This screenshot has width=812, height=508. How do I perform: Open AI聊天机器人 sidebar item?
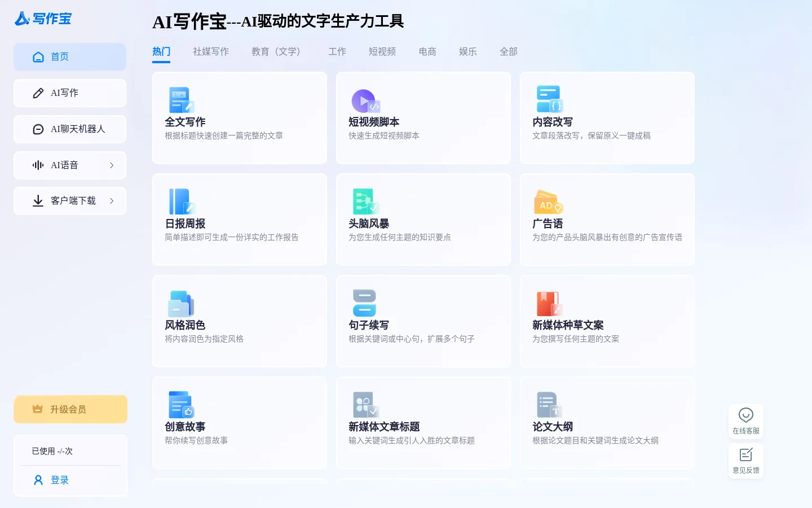(70, 129)
